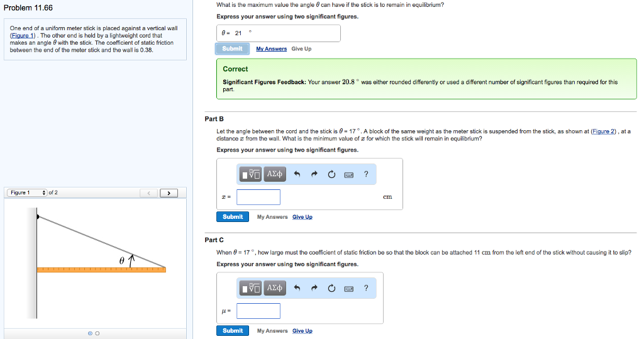
Task: Open templates tool in Part B toolbar
Action: 250,174
